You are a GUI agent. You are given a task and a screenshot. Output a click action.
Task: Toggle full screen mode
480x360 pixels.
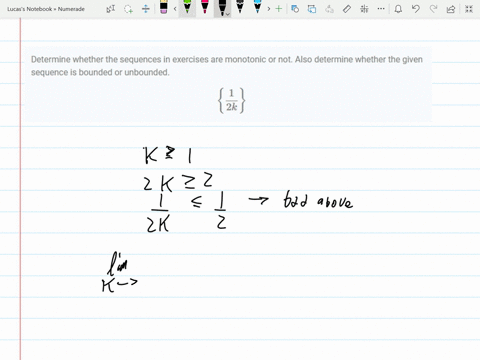(469, 9)
